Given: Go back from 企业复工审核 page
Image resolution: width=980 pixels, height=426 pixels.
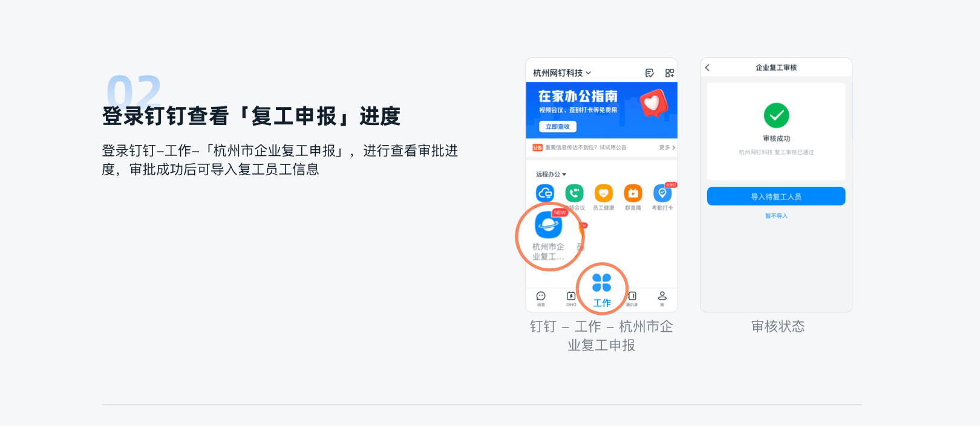Looking at the screenshot, I should [707, 68].
